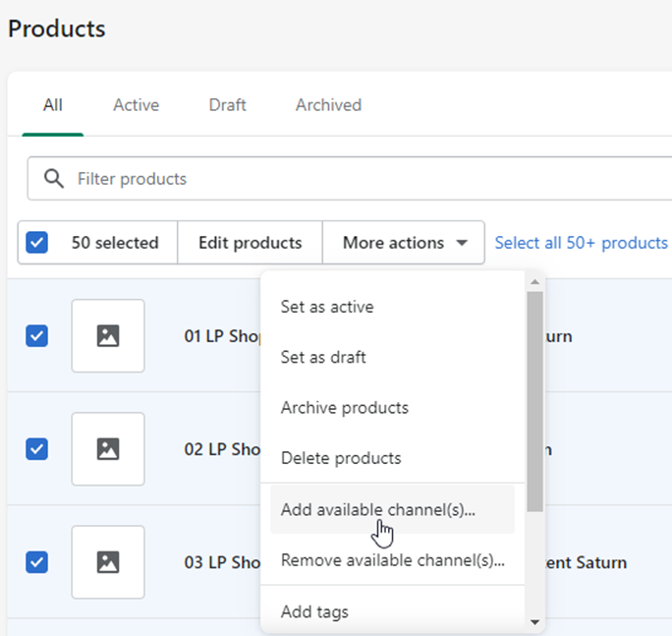
Task: Choose Add available channel(s) option
Action: point(377,510)
